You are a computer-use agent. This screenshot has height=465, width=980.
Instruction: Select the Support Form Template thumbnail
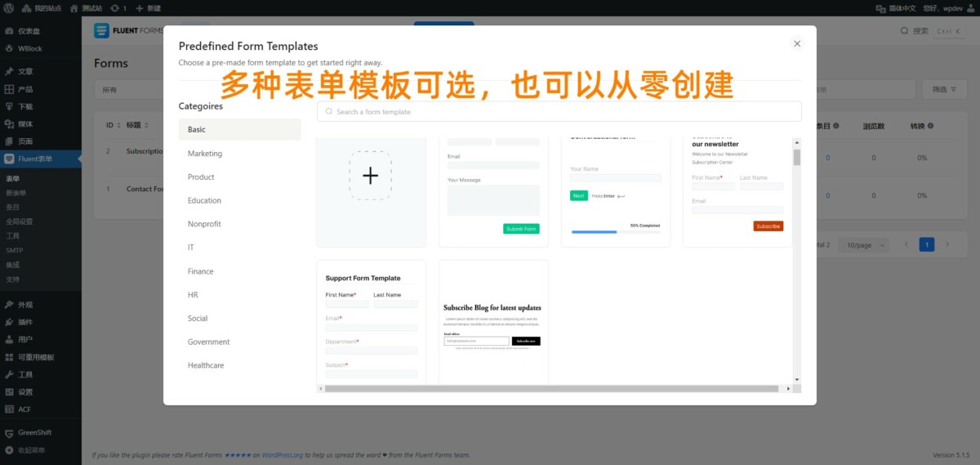tap(371, 322)
